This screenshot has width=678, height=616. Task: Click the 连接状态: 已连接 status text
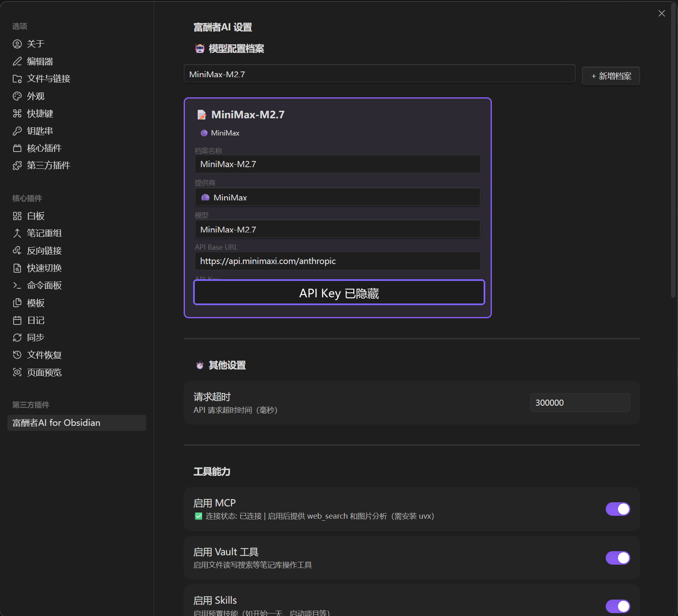(234, 516)
